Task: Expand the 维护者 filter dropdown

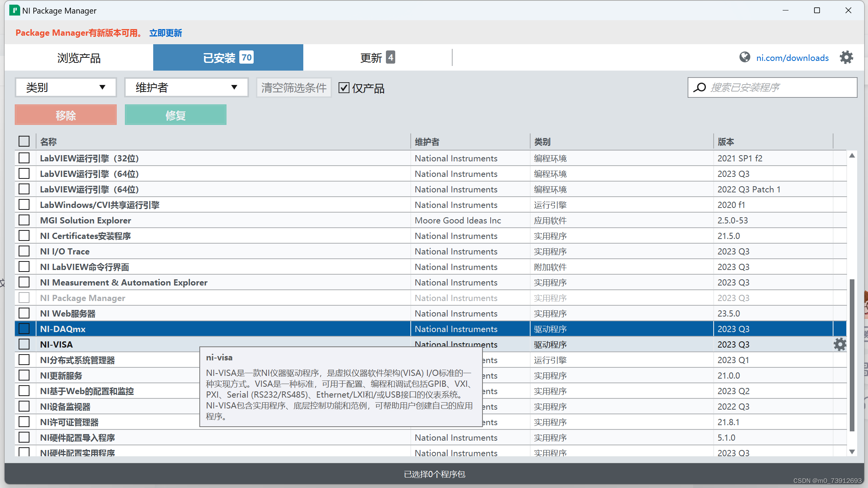Action: [x=186, y=87]
